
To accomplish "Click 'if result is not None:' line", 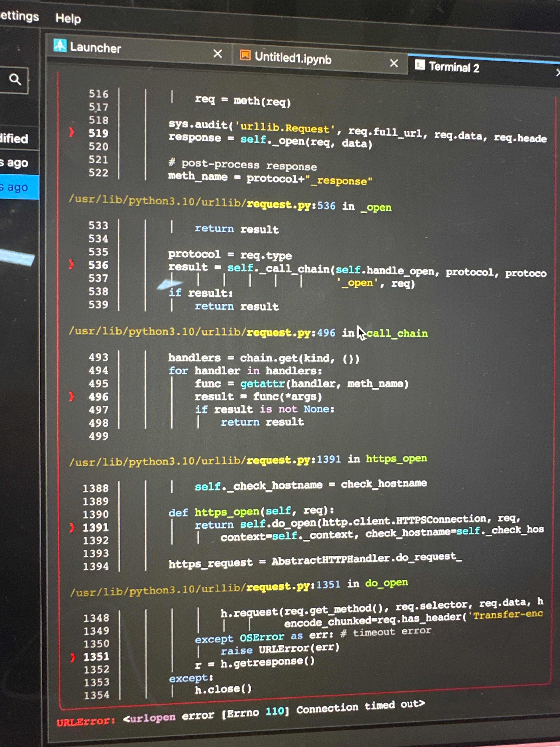I will click(x=265, y=409).
